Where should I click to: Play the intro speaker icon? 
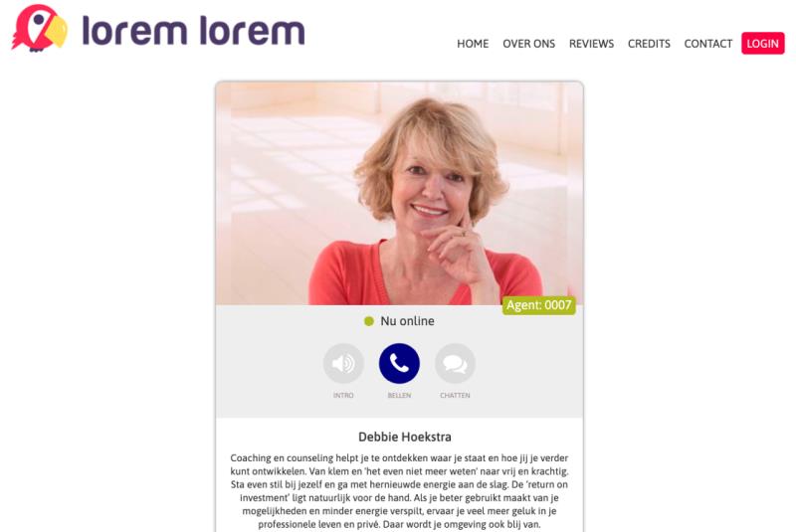coord(343,364)
